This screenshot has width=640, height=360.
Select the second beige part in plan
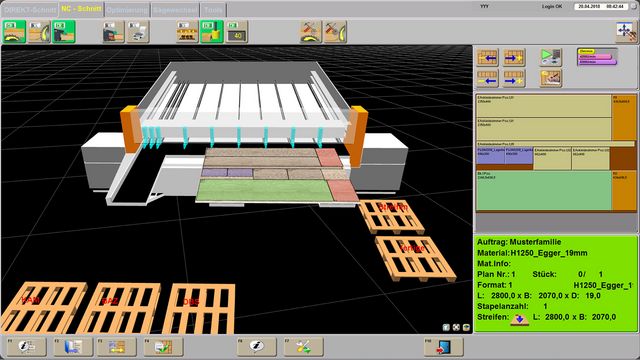(544, 129)
